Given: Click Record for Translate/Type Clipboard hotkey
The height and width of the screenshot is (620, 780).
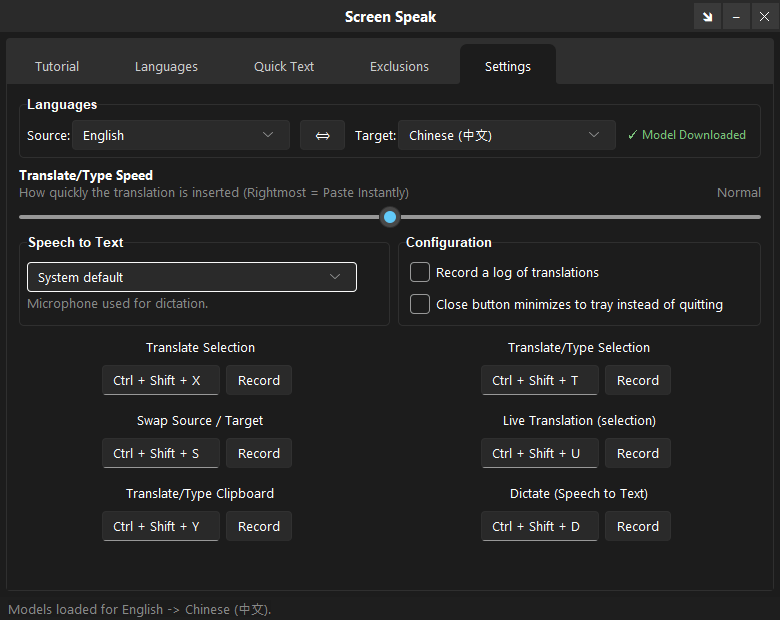Looking at the screenshot, I should pyautogui.click(x=259, y=526).
